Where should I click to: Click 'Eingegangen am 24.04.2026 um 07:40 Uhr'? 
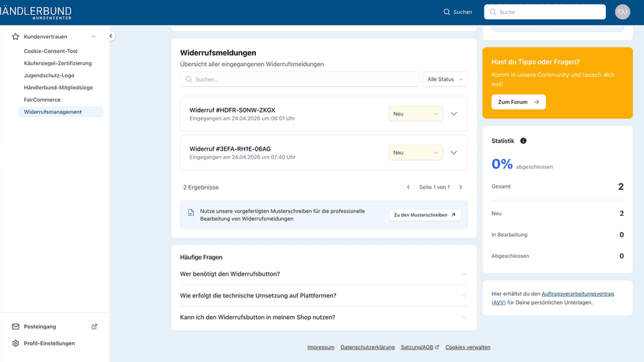click(243, 157)
